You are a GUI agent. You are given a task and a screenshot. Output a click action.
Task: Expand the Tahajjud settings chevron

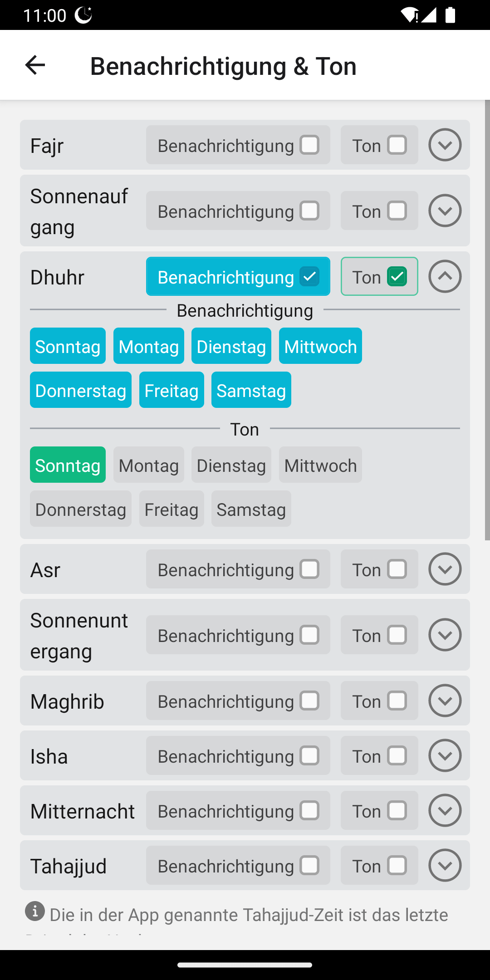click(445, 865)
